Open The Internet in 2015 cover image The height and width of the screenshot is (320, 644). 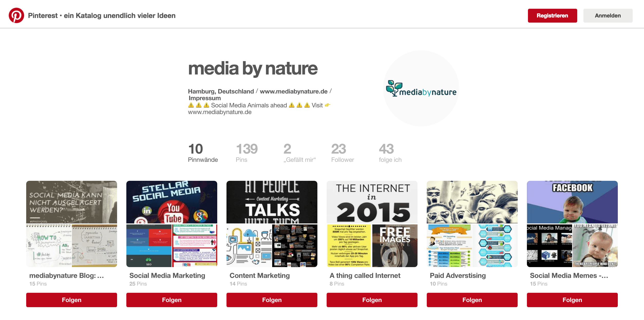pos(372,202)
